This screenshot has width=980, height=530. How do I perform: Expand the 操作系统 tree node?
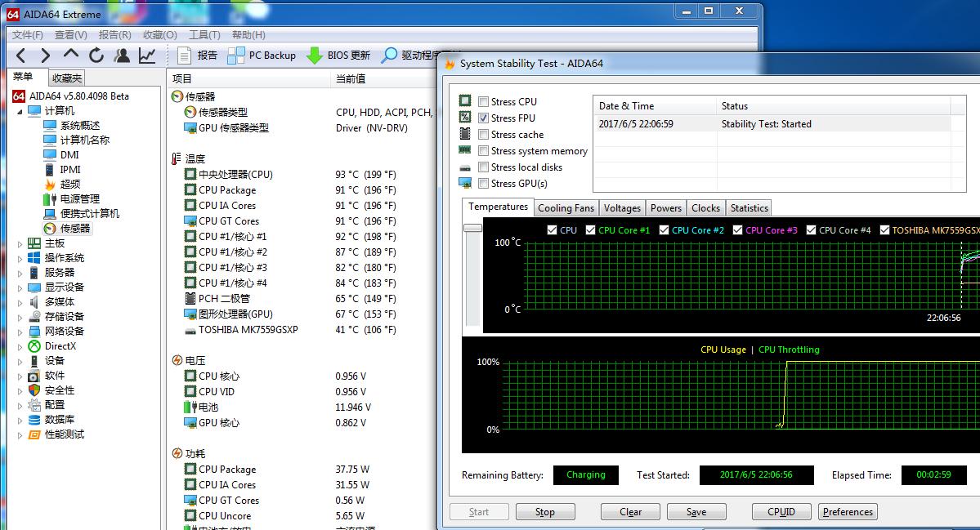(20, 258)
